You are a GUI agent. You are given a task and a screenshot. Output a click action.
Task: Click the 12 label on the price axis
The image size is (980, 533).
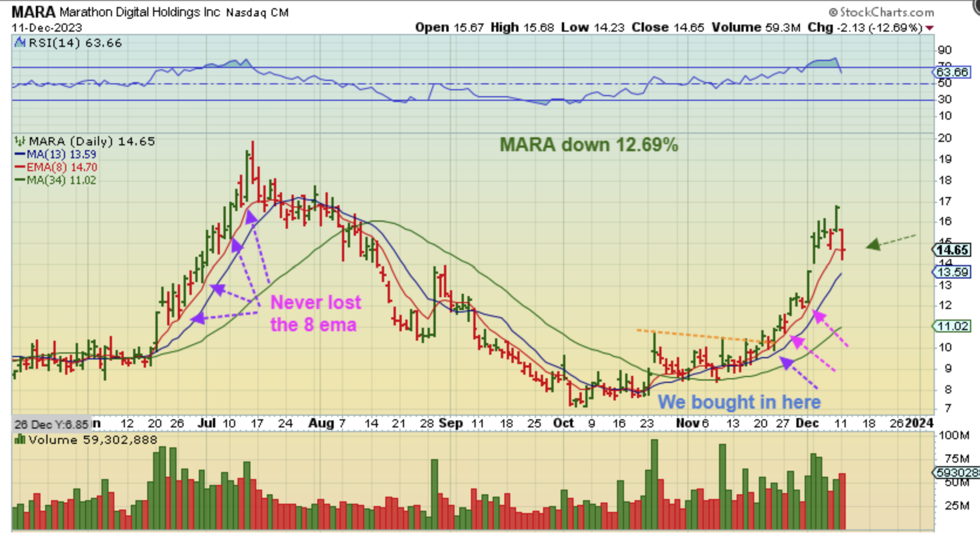pyautogui.click(x=945, y=305)
